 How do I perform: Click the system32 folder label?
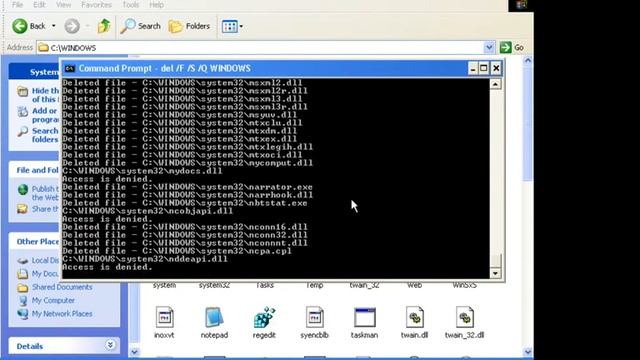click(214, 285)
